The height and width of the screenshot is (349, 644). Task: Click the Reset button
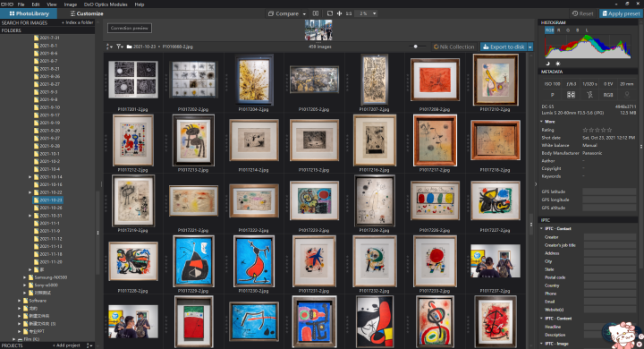pyautogui.click(x=583, y=13)
